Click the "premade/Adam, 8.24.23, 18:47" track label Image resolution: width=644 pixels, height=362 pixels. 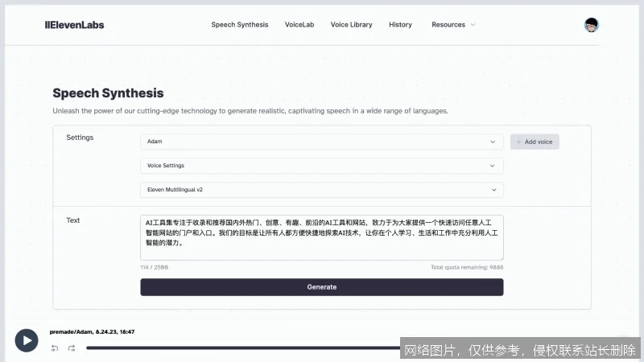click(x=92, y=331)
